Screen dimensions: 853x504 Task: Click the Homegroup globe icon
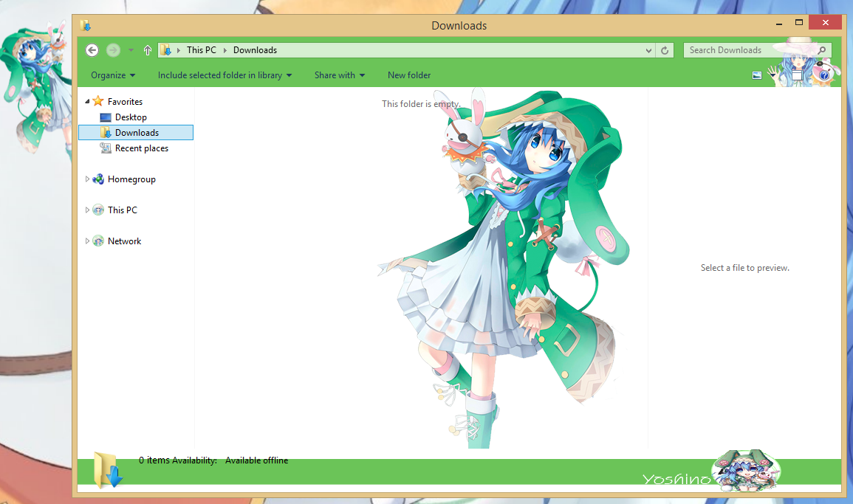[x=98, y=179]
